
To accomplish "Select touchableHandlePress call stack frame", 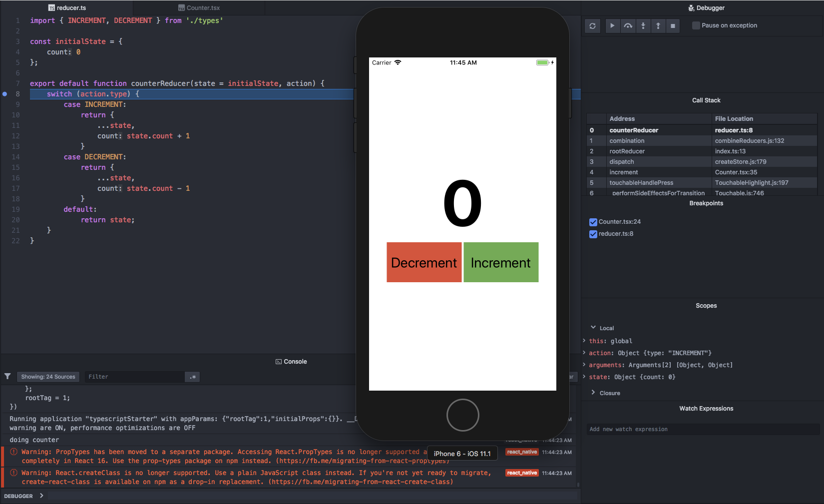I will (702, 183).
